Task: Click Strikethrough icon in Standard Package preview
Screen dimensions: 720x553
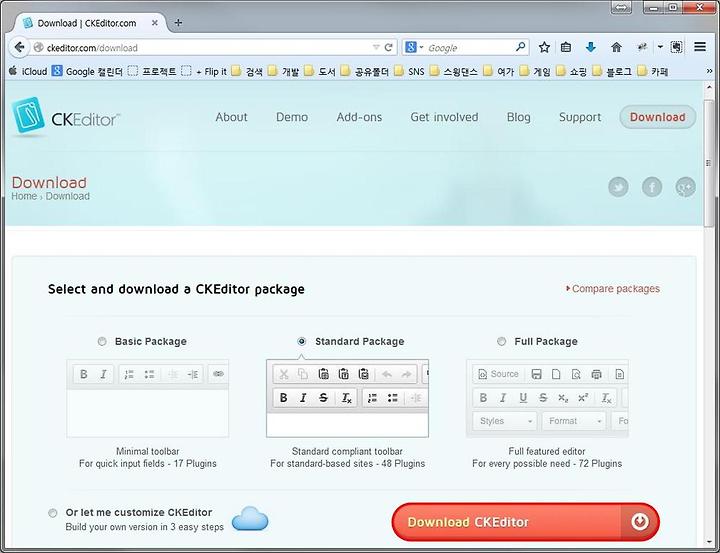Action: [323, 398]
